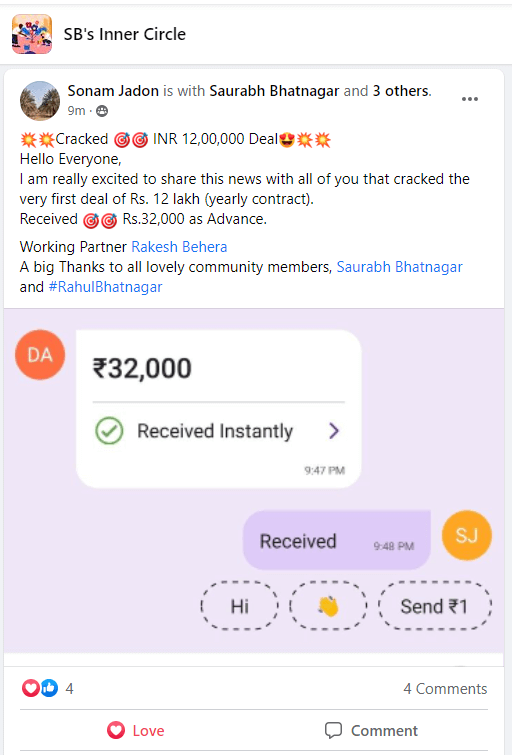Select the Hi quick reply chip
Viewport: 512px width, 755px height.
(x=239, y=606)
